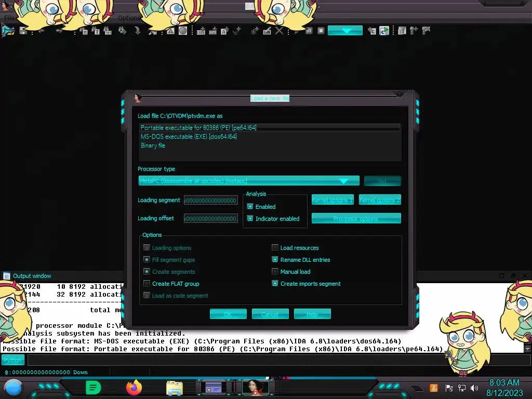Click the Kernel options 2 button
The height and width of the screenshot is (399, 532).
pyautogui.click(x=380, y=200)
